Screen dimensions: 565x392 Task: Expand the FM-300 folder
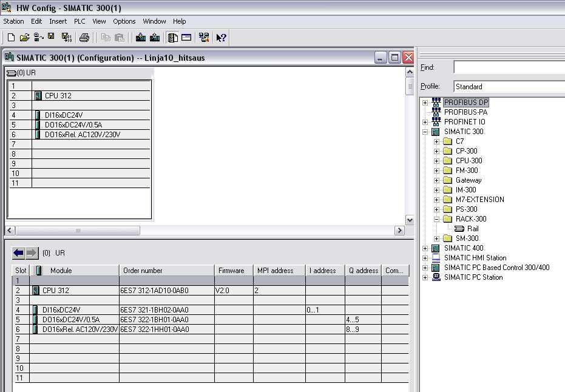[x=437, y=171]
